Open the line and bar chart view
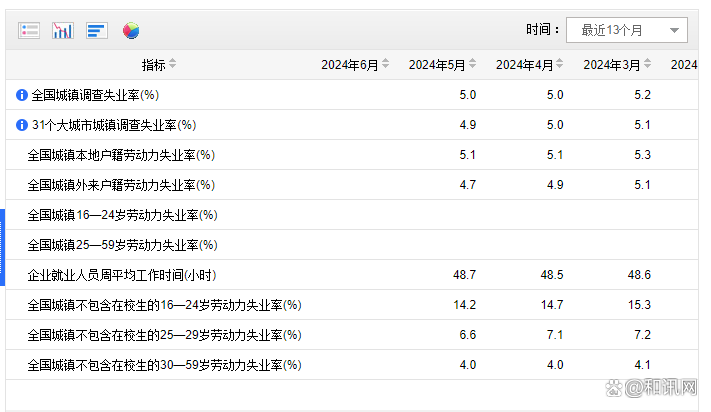 [x=63, y=31]
